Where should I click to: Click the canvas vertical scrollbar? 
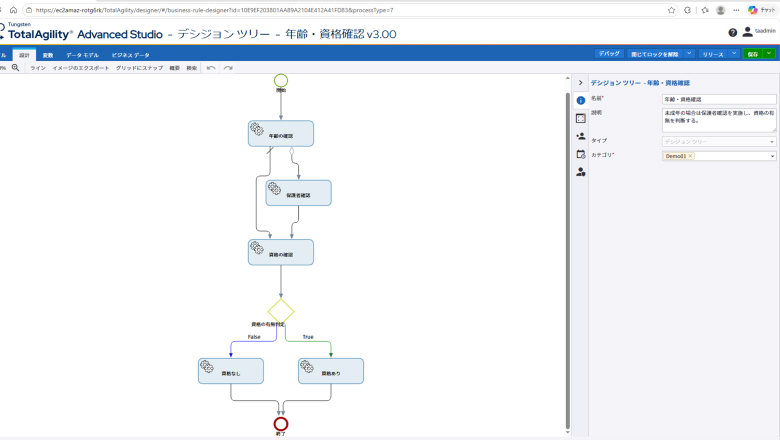(x=568, y=259)
